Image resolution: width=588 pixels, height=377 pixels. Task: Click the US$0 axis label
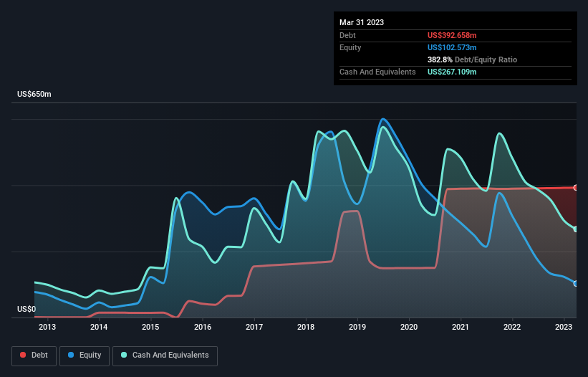pyautogui.click(x=26, y=309)
